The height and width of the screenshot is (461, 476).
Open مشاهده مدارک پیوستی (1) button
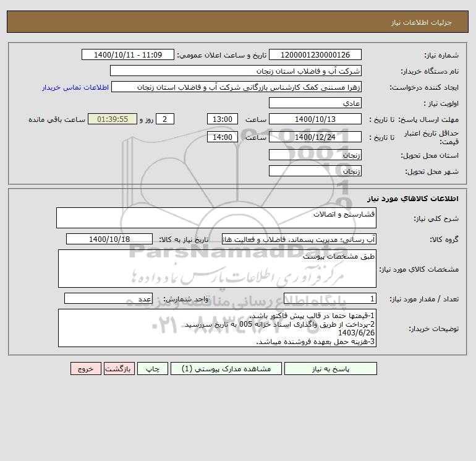pyautogui.click(x=226, y=369)
